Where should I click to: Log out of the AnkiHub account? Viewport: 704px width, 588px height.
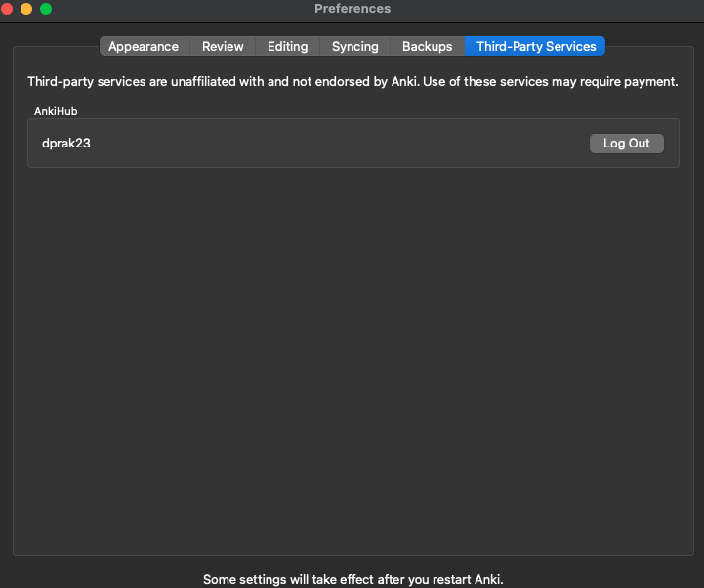coord(626,144)
